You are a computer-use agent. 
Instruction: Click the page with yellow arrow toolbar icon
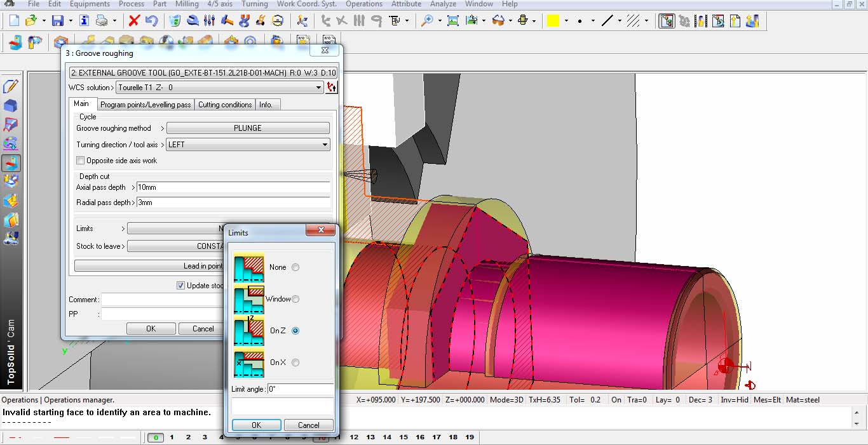[x=735, y=21]
